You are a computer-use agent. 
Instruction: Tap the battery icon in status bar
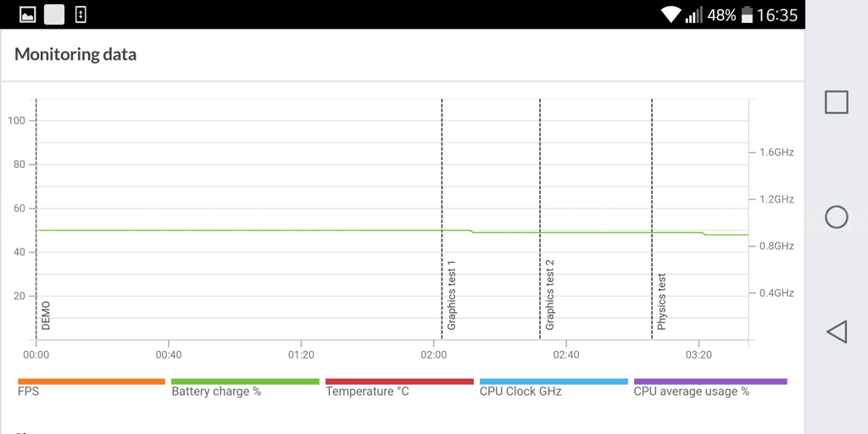point(747,14)
